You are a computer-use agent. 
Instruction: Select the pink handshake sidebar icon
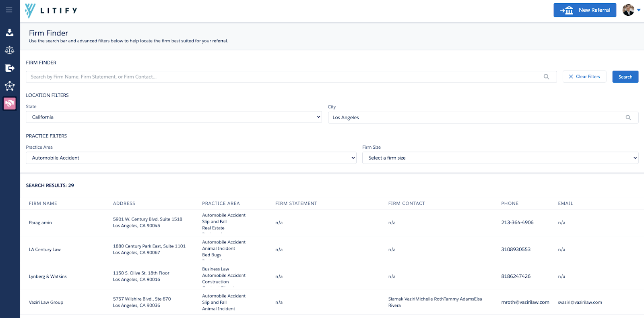click(x=10, y=104)
